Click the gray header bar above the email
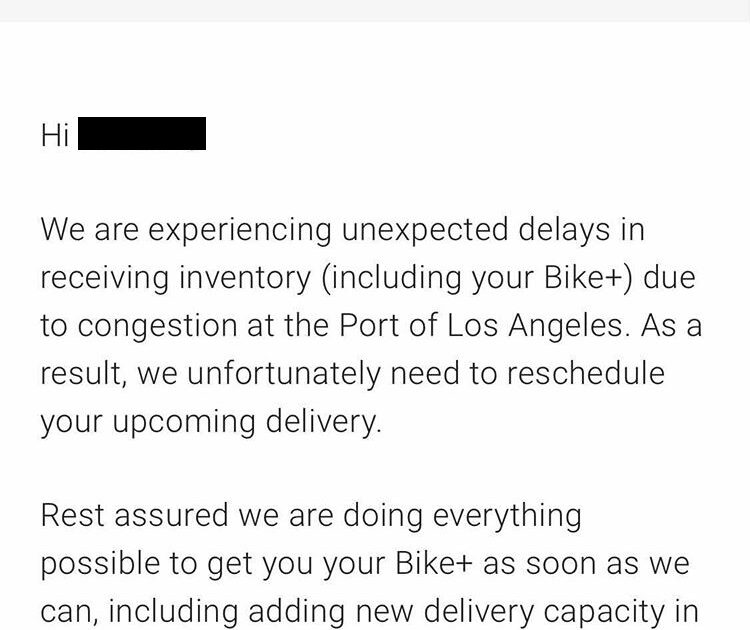750x630 pixels. coord(375,10)
